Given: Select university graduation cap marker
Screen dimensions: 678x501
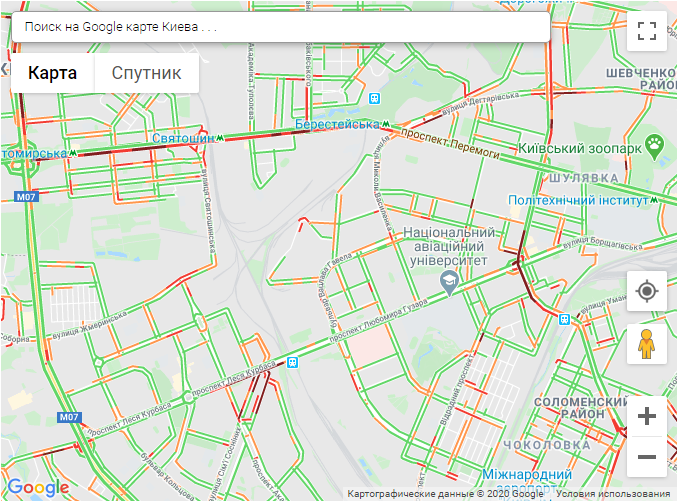Looking at the screenshot, I should click(x=450, y=283).
